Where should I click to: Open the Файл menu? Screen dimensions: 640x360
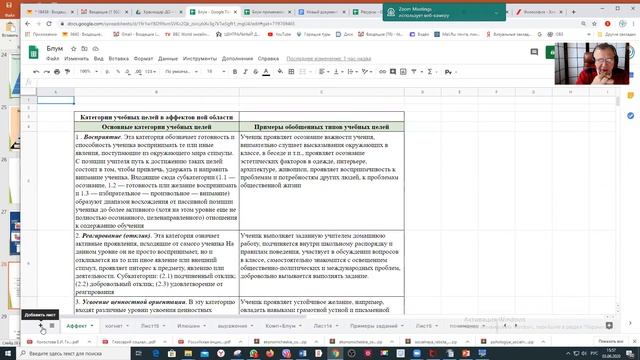pos(53,59)
